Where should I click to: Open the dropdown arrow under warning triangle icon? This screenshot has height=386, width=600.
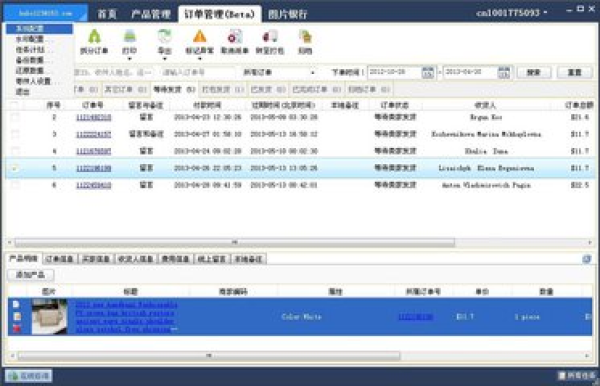tap(199, 59)
